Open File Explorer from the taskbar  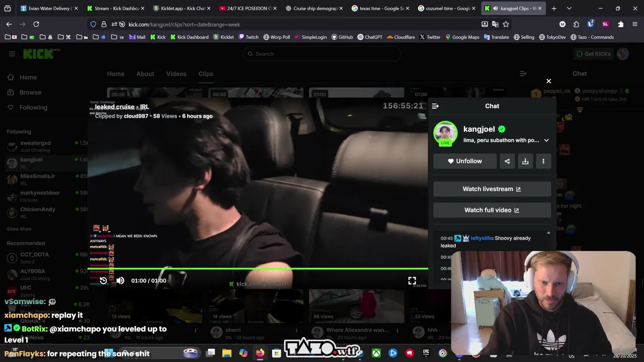point(227,353)
